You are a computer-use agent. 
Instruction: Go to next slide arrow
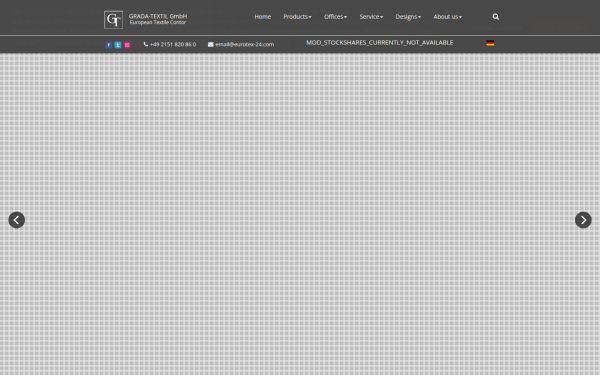coord(583,220)
